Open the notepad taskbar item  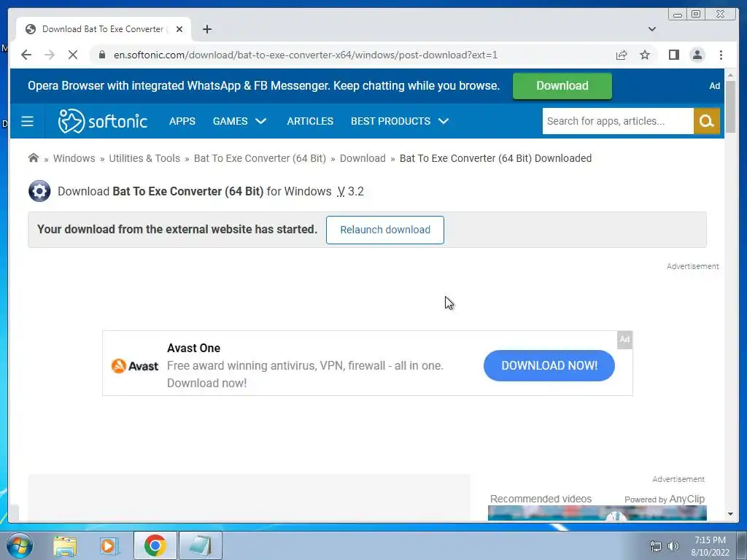coord(201,545)
